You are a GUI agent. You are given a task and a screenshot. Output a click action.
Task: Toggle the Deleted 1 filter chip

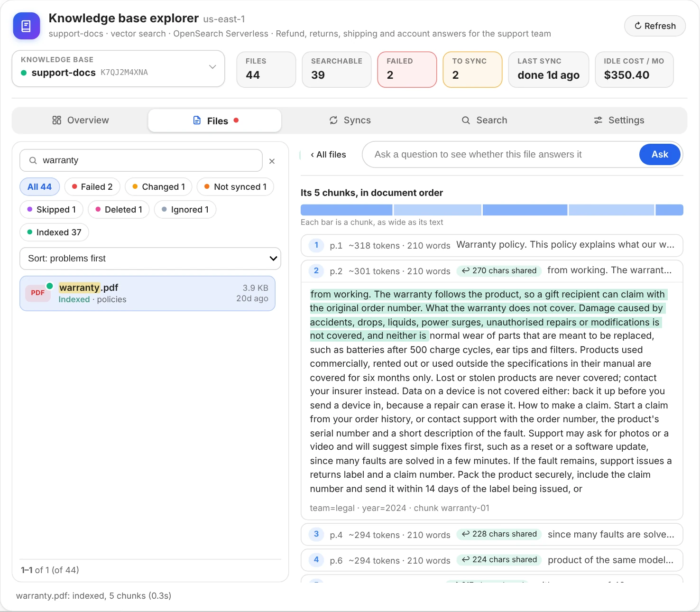click(119, 210)
